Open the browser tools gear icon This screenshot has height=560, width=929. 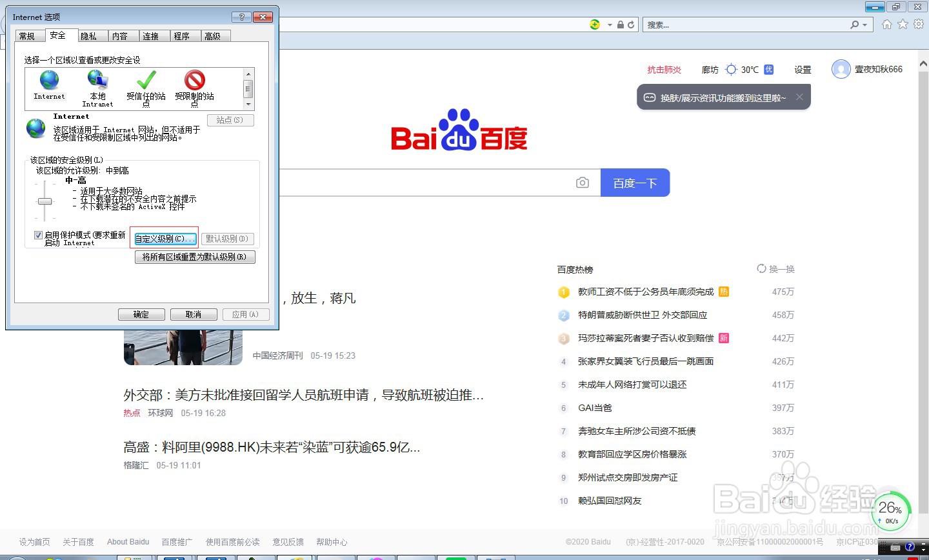(x=918, y=25)
